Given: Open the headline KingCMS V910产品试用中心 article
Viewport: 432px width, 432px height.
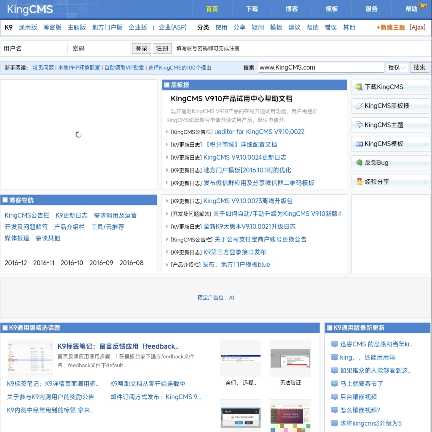Looking at the screenshot, I should point(231,99).
